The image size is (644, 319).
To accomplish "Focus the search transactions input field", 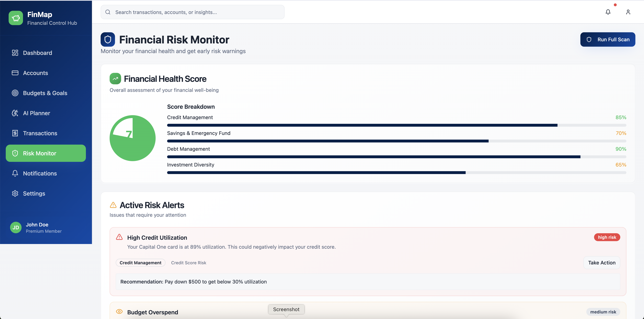I will (192, 12).
